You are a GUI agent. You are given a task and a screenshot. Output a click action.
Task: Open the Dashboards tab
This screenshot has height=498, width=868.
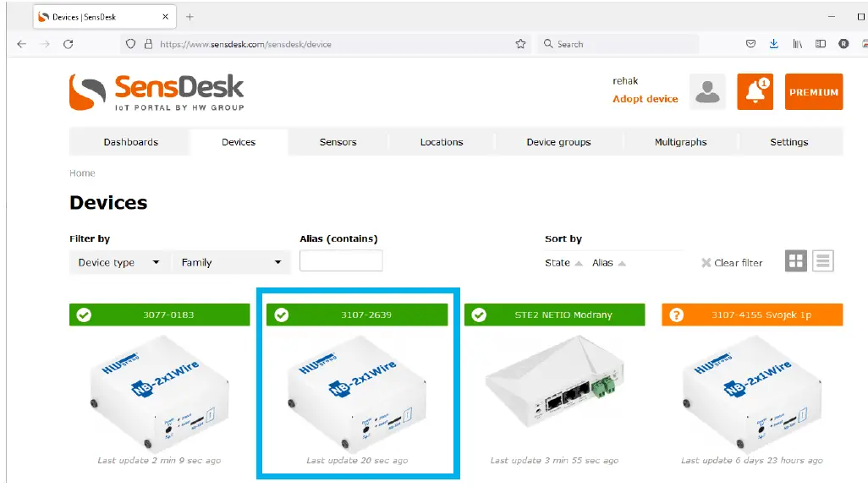(130, 142)
